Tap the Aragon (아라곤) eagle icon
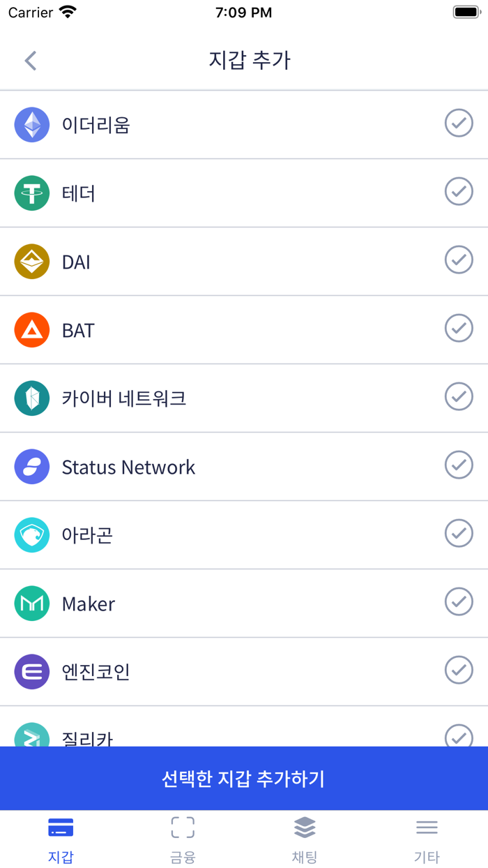The width and height of the screenshot is (488, 868). pos(32,535)
